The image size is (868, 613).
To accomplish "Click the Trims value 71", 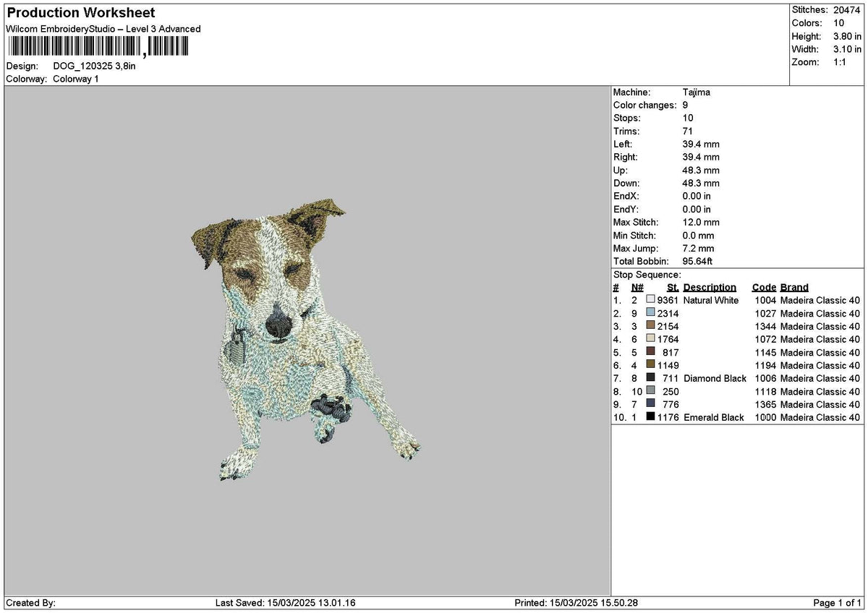I will pyautogui.click(x=688, y=132).
